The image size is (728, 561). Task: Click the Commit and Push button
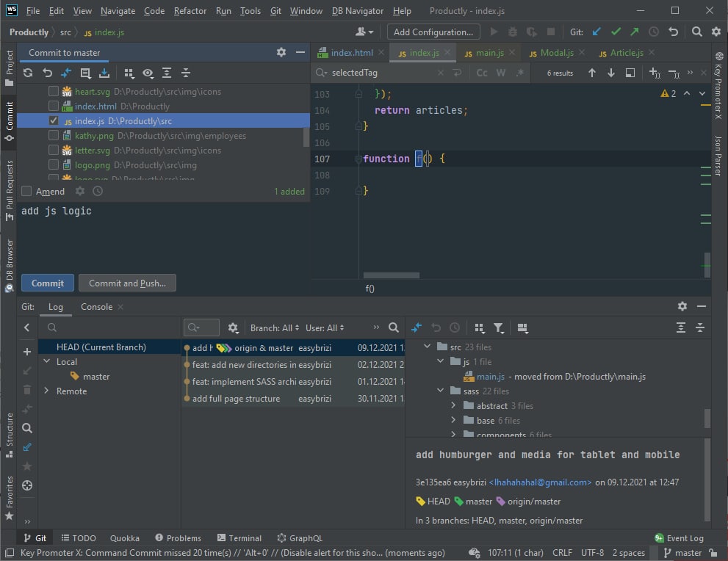(127, 283)
